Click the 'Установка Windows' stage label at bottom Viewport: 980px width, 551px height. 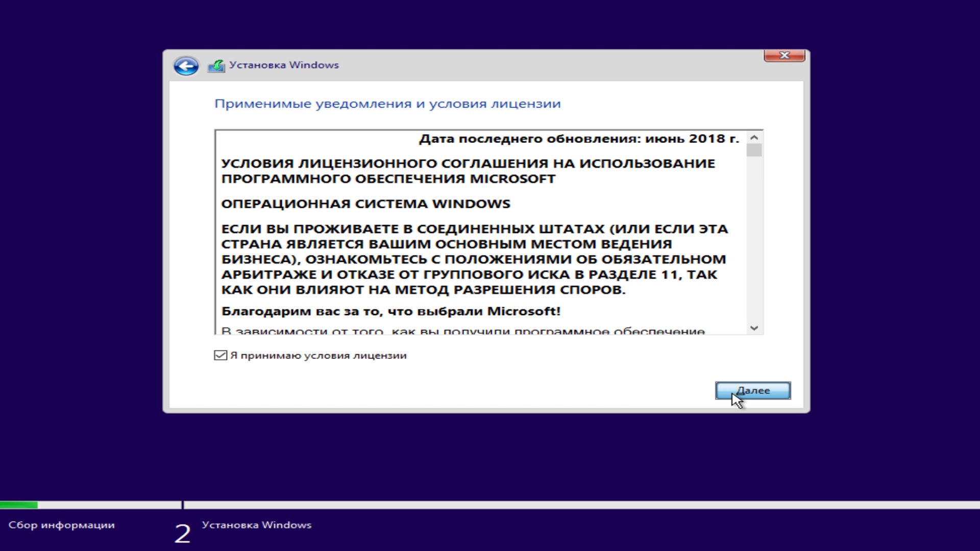[x=256, y=525]
